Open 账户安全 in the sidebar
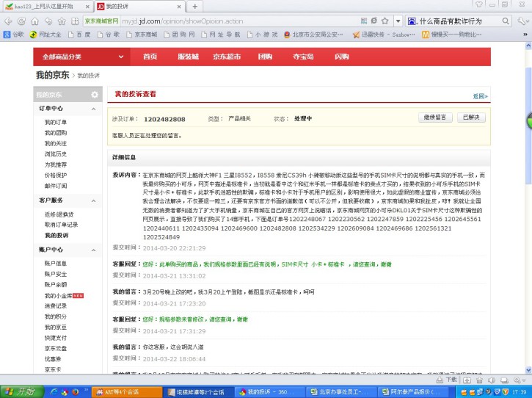Viewport: 532px width, 398px height. [x=56, y=274]
